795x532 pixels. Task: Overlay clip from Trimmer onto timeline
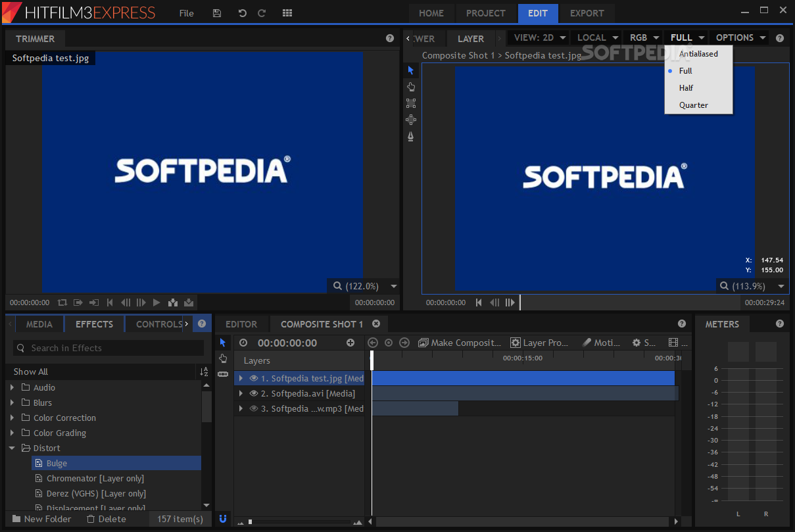(x=189, y=302)
